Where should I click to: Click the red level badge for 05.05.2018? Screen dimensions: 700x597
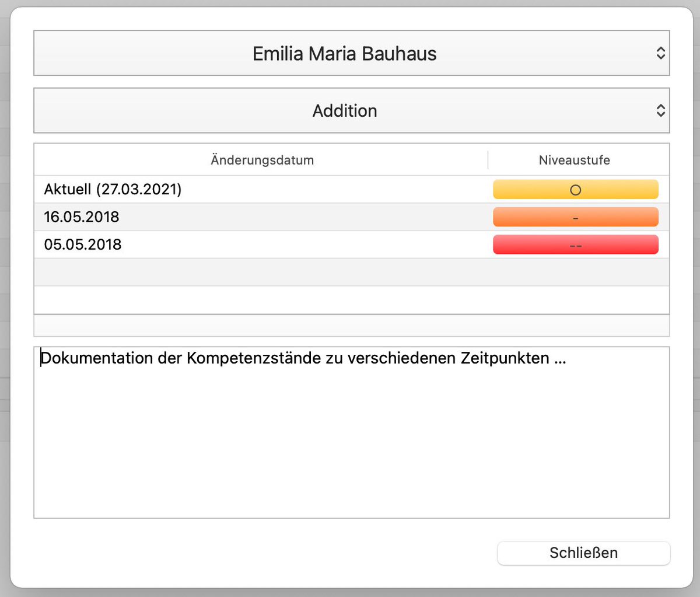[x=575, y=245]
